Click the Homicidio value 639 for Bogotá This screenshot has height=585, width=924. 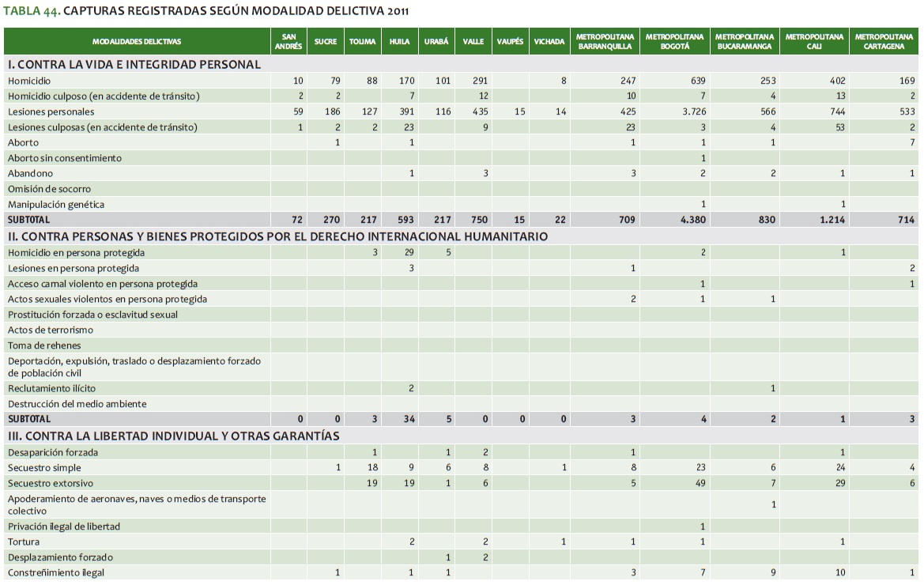pos(697,81)
